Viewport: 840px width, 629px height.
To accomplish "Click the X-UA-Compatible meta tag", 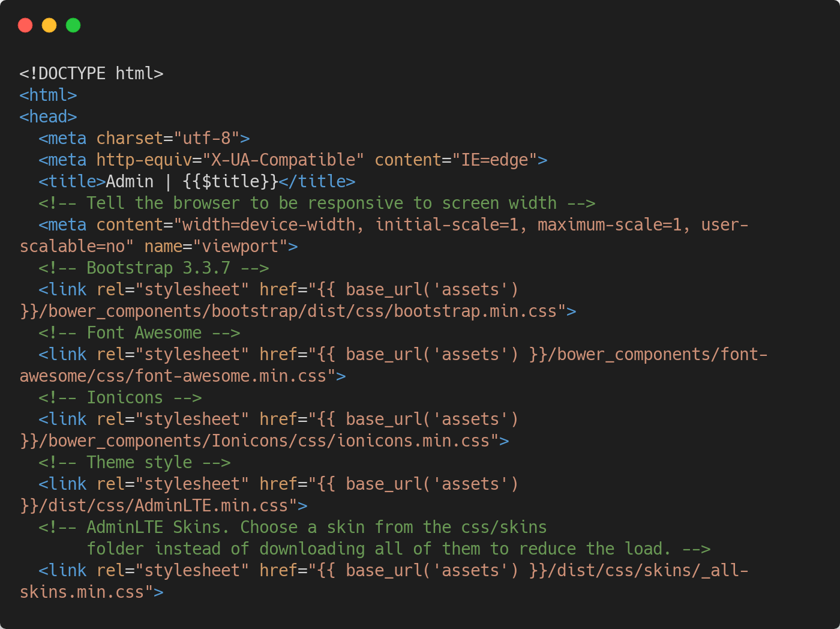I will [x=293, y=160].
